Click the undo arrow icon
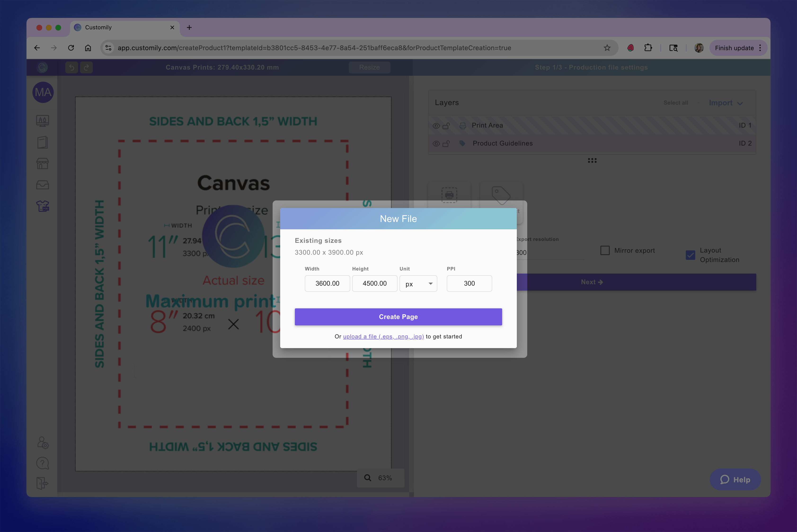Viewport: 797px width, 532px height. tap(72, 67)
